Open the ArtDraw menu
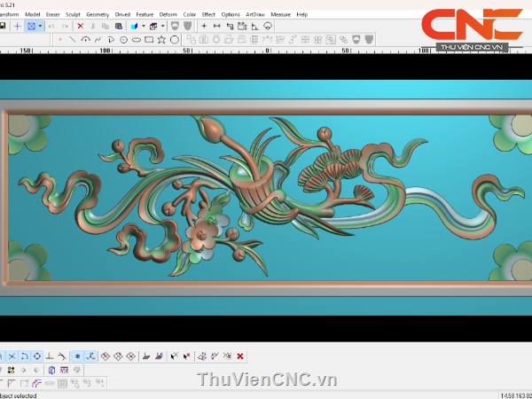The width and height of the screenshot is (532, 399). [255, 15]
